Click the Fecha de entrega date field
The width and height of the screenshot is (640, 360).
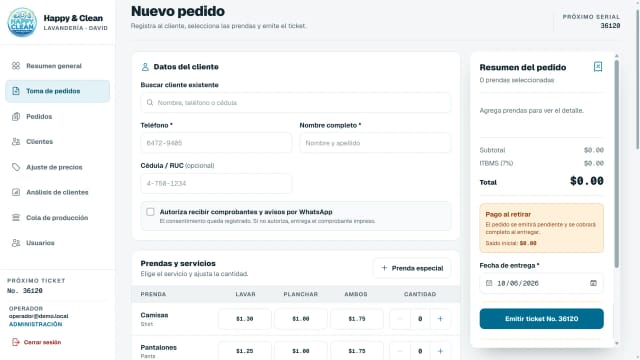pyautogui.click(x=541, y=283)
